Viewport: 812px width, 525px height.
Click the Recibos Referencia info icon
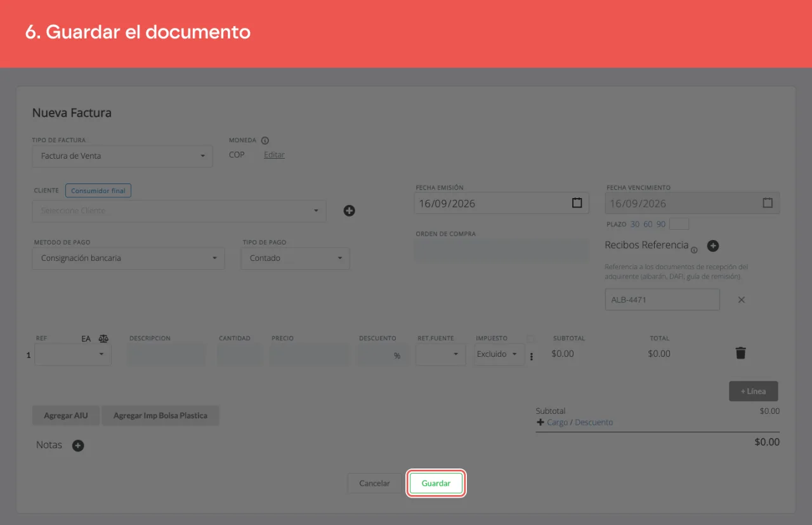click(x=694, y=249)
